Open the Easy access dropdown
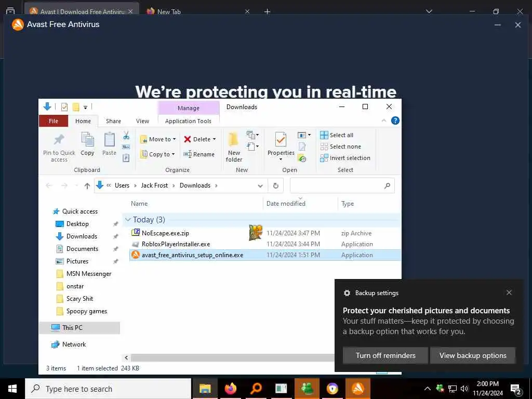 tap(253, 147)
